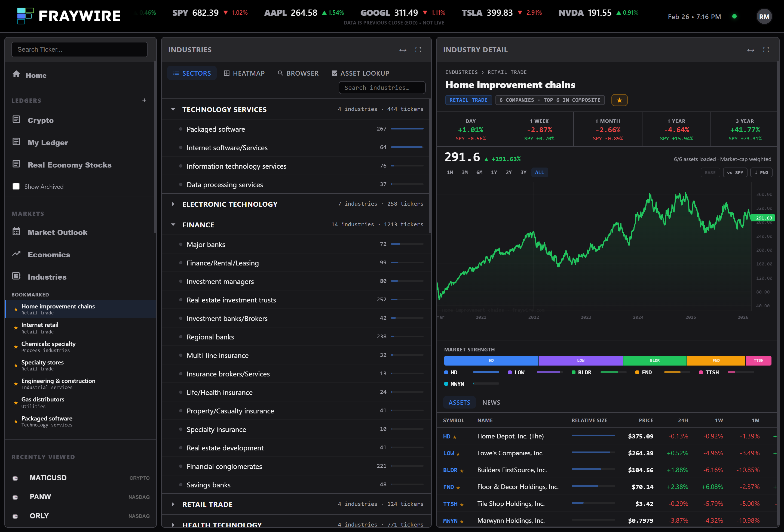Switch to the Heatmap tab
The width and height of the screenshot is (784, 532).
(x=244, y=73)
